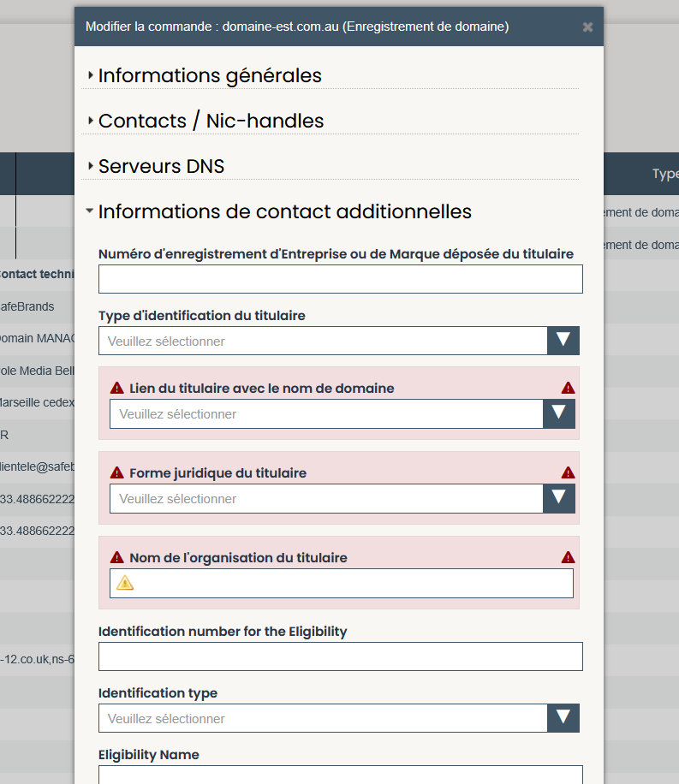
Task: Click arrow button of Forme juridique dropdown
Action: tap(559, 498)
